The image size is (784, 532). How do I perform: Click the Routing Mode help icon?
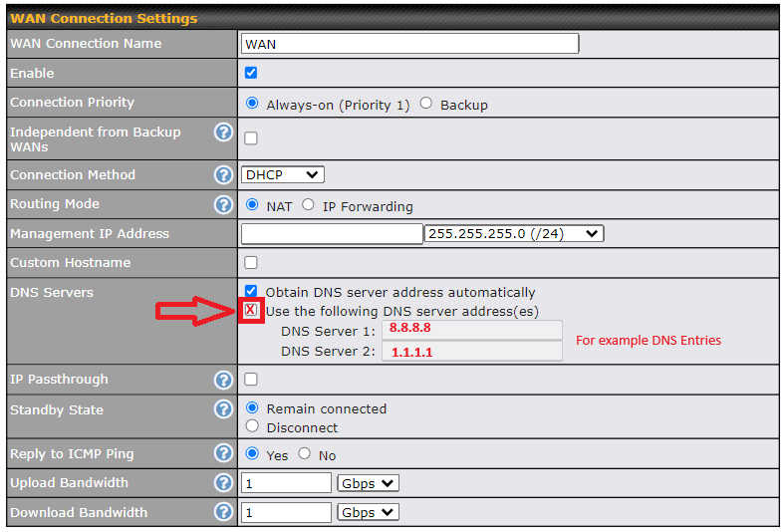click(224, 204)
